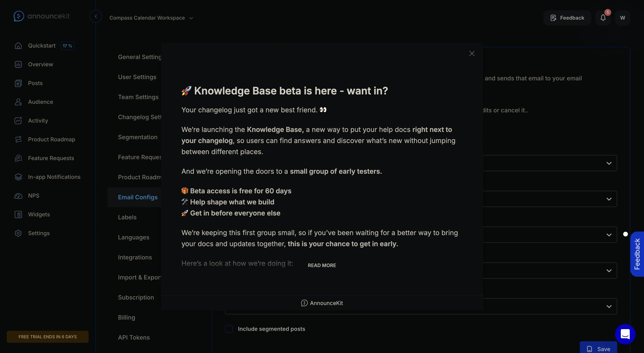Viewport: 644px width, 353px height.
Task: Open the Settings gear icon
Action: pyautogui.click(x=18, y=233)
